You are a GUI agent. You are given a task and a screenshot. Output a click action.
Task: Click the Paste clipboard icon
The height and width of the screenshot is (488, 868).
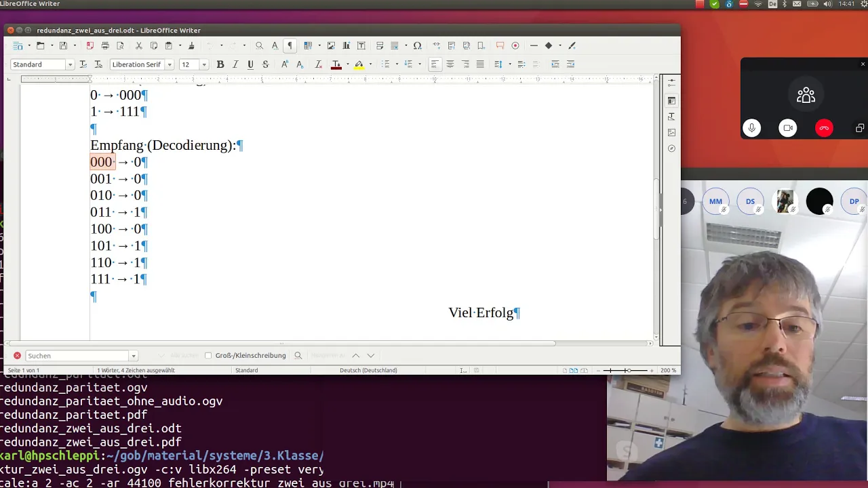click(x=169, y=45)
